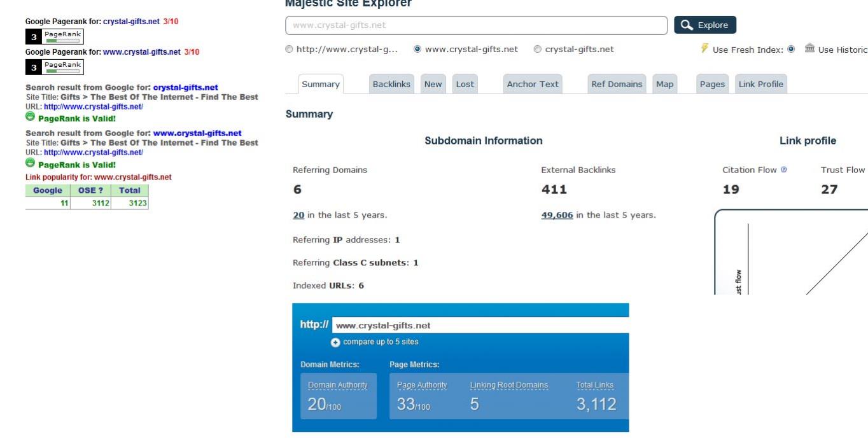The height and width of the screenshot is (446, 868).
Task: Click the Linking Root Domains label
Action: click(x=509, y=385)
